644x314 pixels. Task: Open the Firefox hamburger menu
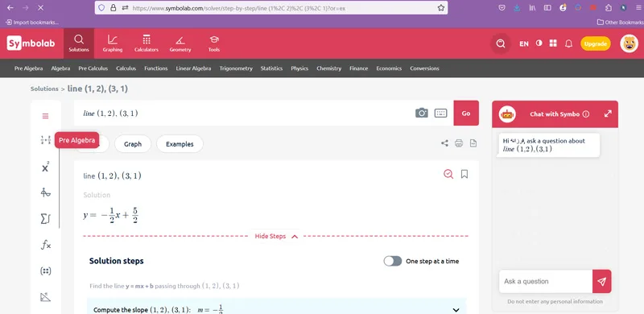(638, 8)
